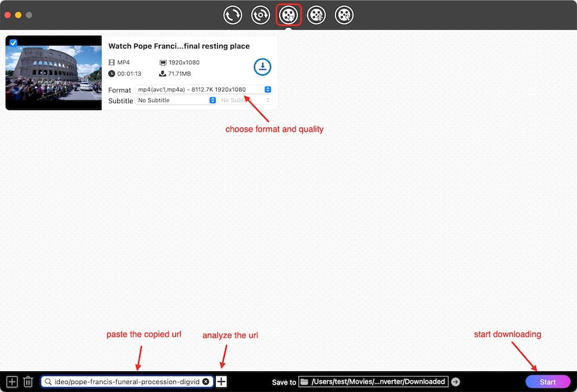This screenshot has height=392, width=577.
Task: Click the 71.71MB file size value
Action: pos(179,74)
